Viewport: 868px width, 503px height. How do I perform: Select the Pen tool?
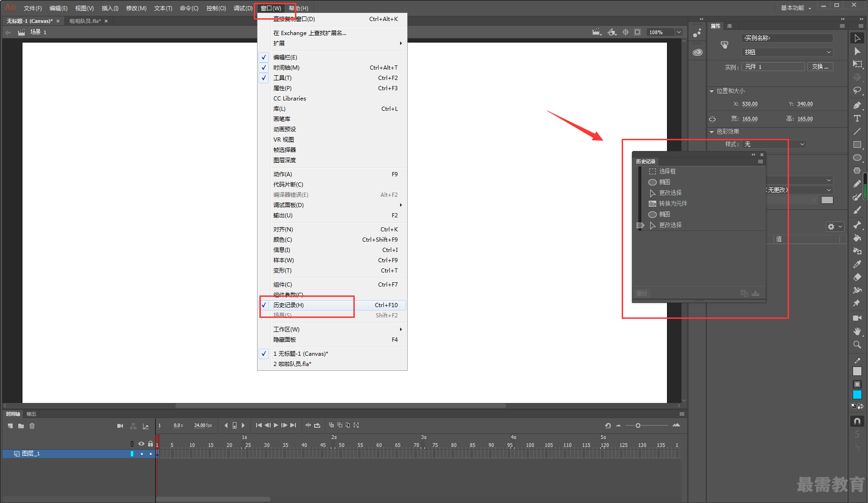click(x=857, y=105)
